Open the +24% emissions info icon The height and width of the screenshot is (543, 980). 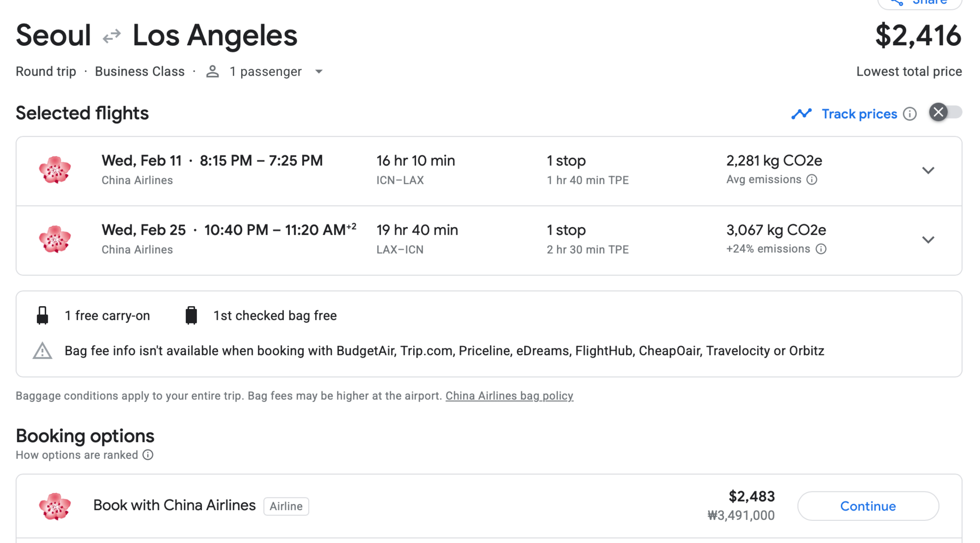[x=822, y=249]
